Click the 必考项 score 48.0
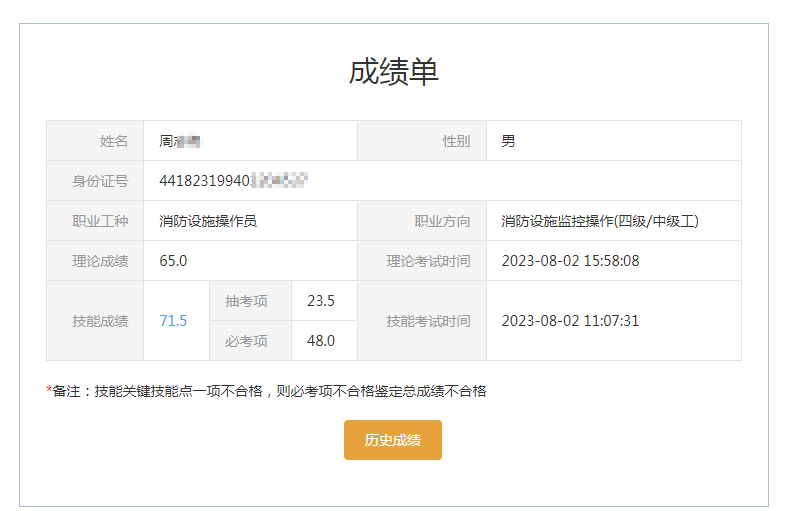Viewport: 801px width, 511px height. point(321,341)
